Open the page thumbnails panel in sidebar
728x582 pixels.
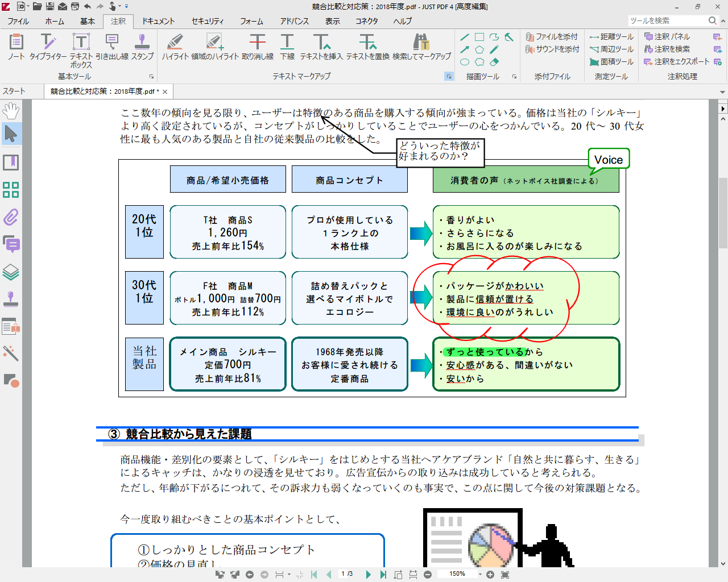(x=11, y=190)
